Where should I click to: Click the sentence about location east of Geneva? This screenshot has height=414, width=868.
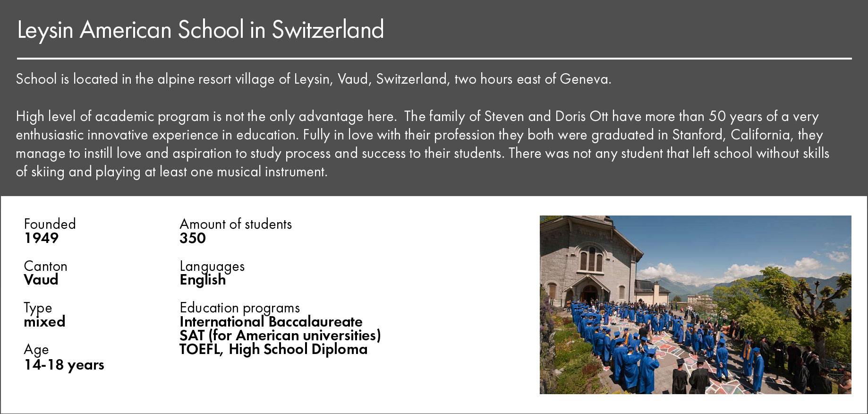point(314,79)
